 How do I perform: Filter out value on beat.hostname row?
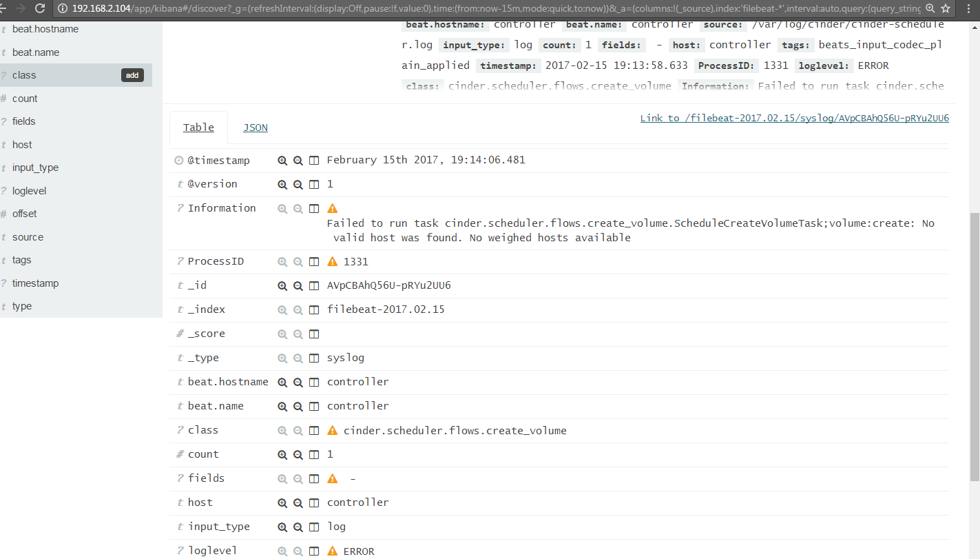coord(298,383)
